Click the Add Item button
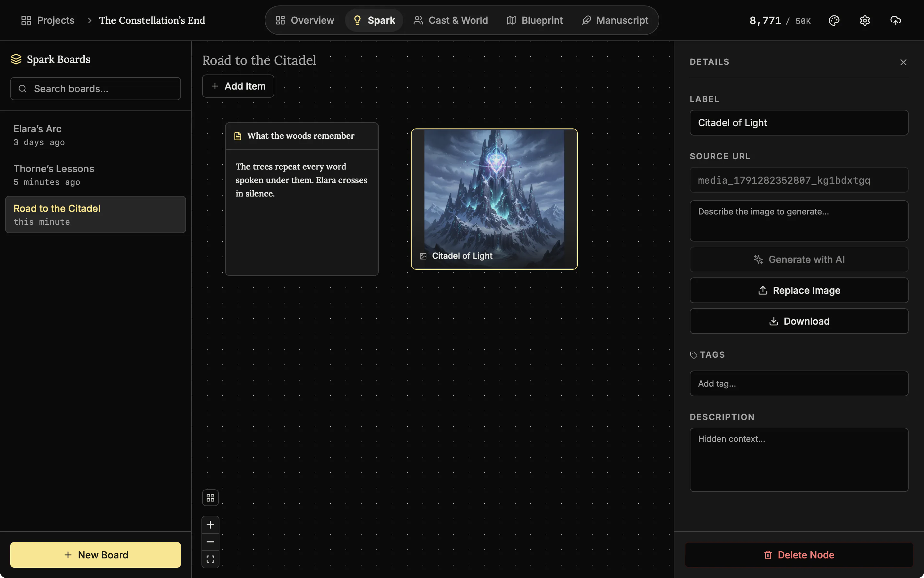Viewport: 924px width, 578px height. tap(238, 86)
